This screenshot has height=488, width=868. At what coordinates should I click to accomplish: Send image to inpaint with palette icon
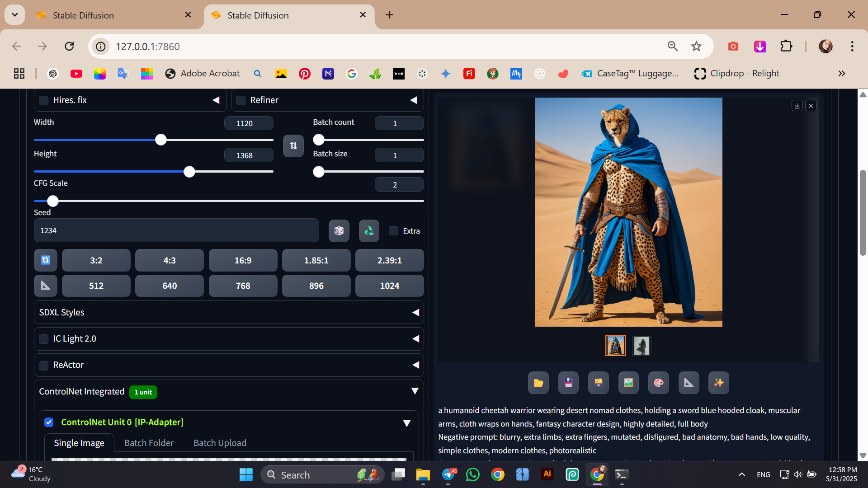pos(658,383)
